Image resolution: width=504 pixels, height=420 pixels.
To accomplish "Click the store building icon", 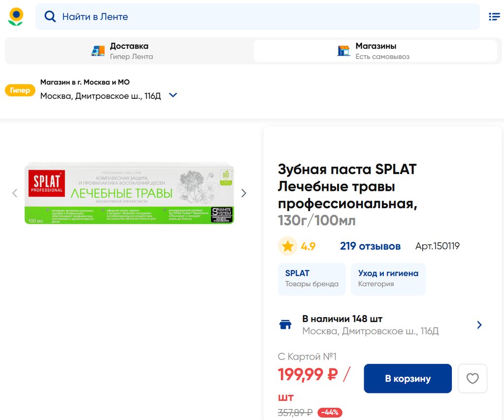I will pyautogui.click(x=344, y=51).
